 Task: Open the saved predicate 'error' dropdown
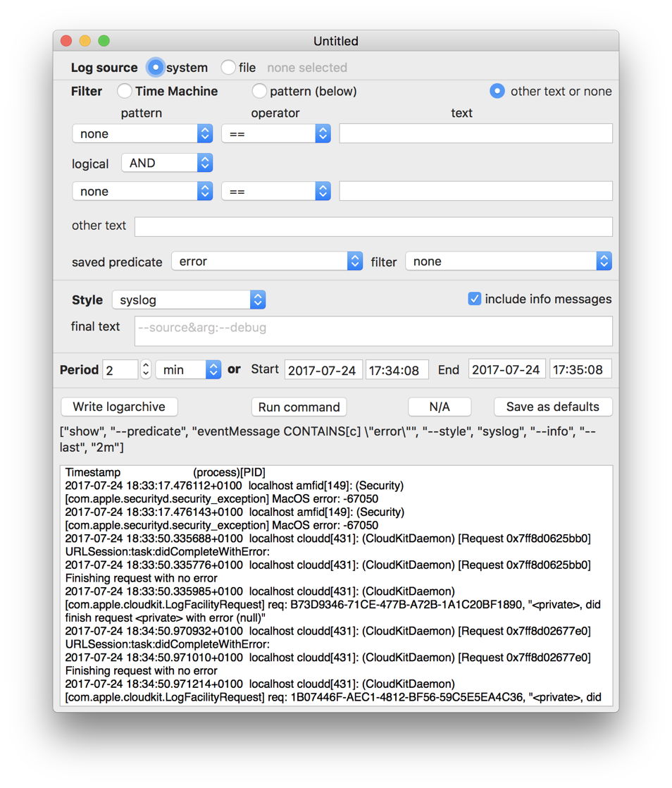267,261
